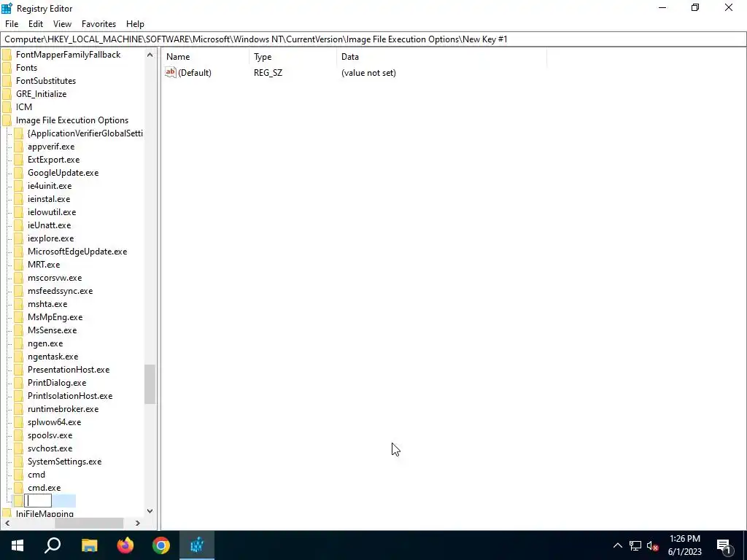Select the runtimebroker.exe key
Image resolution: width=747 pixels, height=560 pixels.
[63, 409]
